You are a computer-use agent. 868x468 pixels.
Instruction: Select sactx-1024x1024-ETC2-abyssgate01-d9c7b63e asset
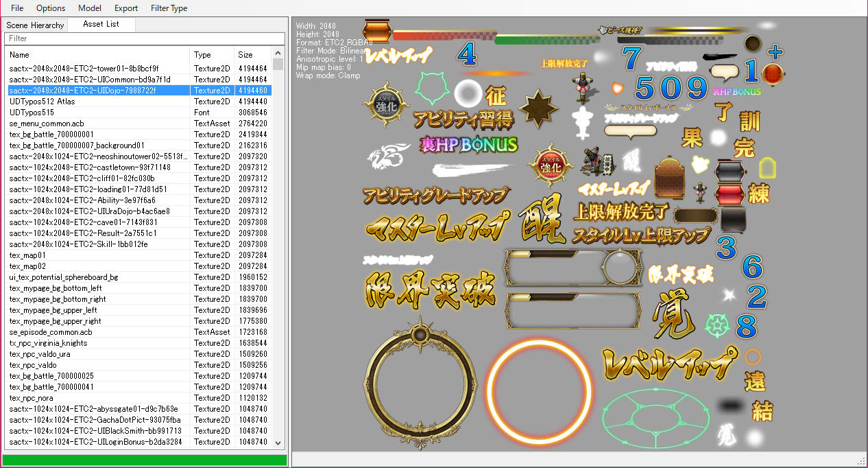[139, 409]
